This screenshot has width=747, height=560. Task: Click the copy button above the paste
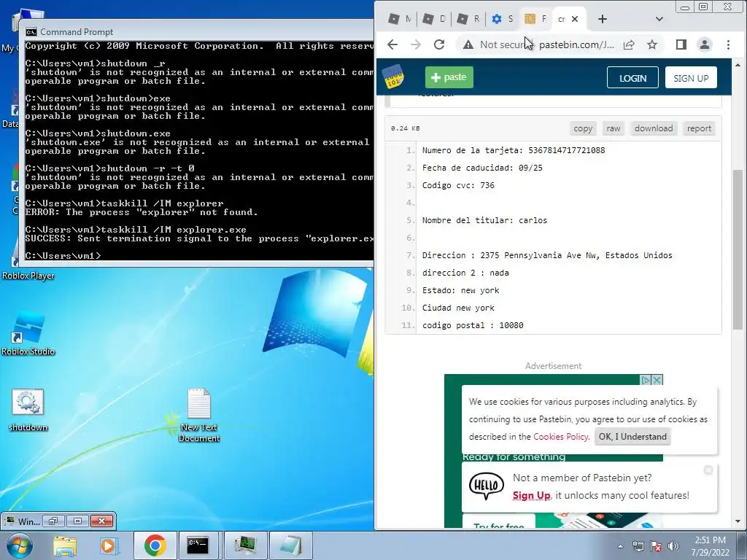pos(583,128)
